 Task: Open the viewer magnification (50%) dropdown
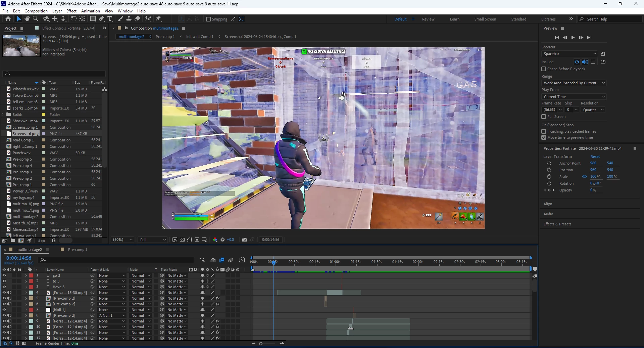point(122,240)
